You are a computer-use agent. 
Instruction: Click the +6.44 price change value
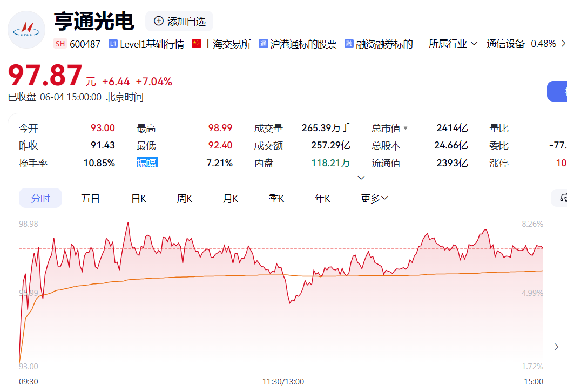click(116, 82)
